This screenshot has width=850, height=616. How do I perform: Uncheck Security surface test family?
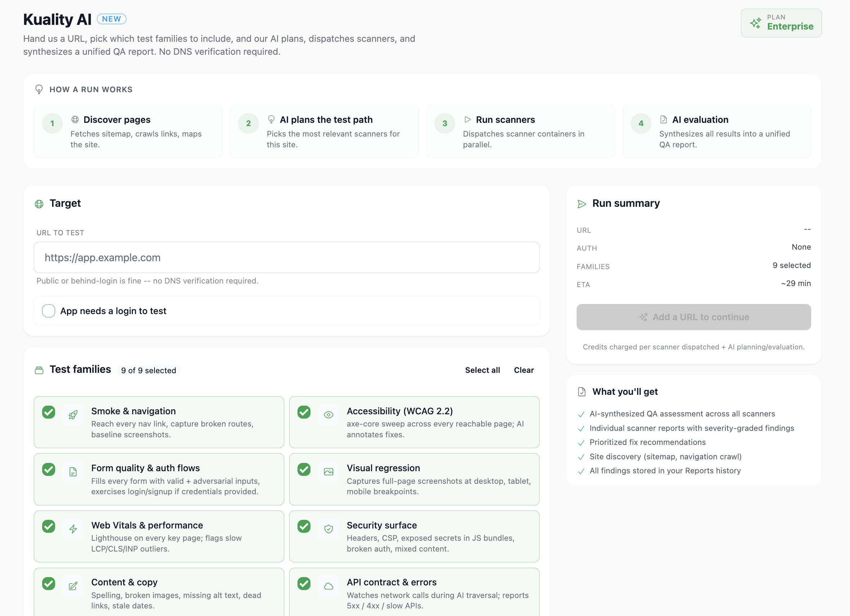pos(304,526)
